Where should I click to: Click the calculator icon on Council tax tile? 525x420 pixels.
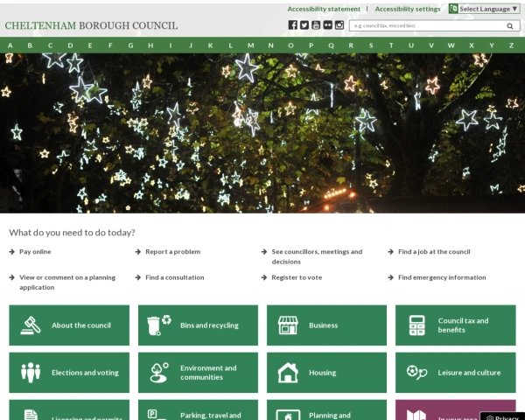click(416, 325)
